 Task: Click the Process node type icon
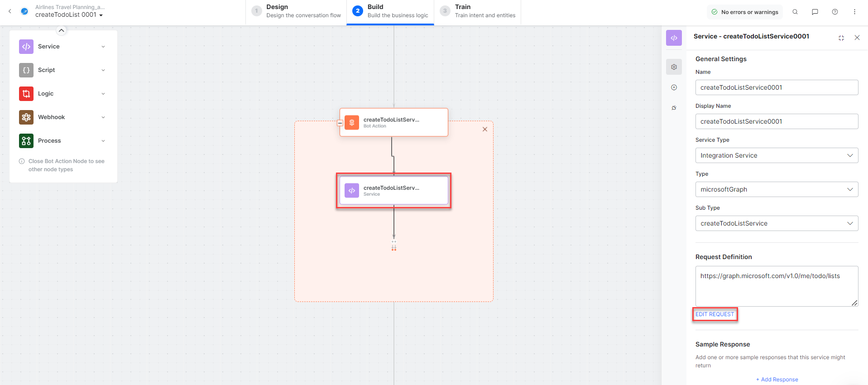(26, 141)
